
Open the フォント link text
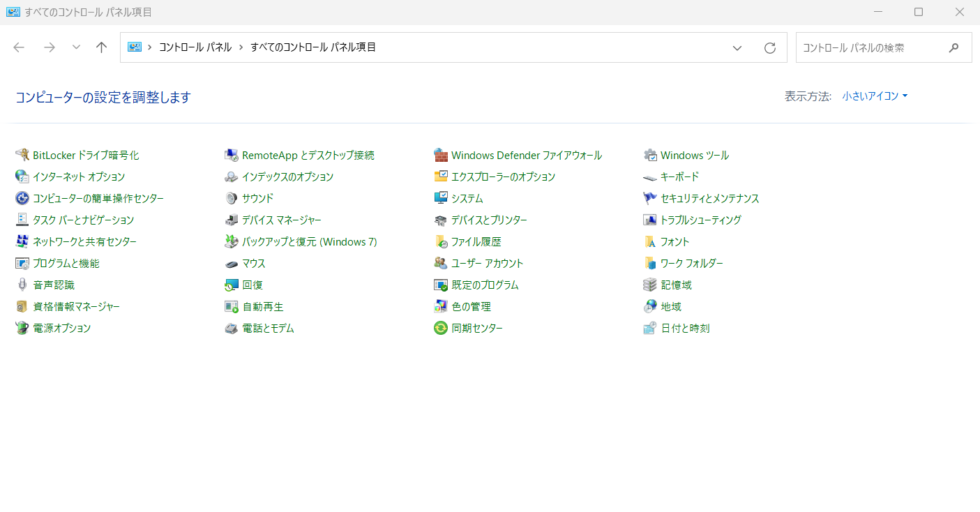coord(675,242)
